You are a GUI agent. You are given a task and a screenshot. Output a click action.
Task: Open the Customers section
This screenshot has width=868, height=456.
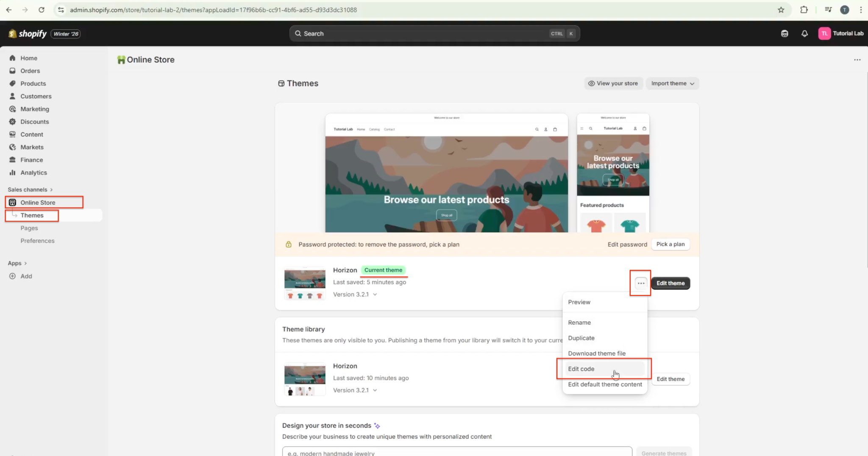[36, 96]
